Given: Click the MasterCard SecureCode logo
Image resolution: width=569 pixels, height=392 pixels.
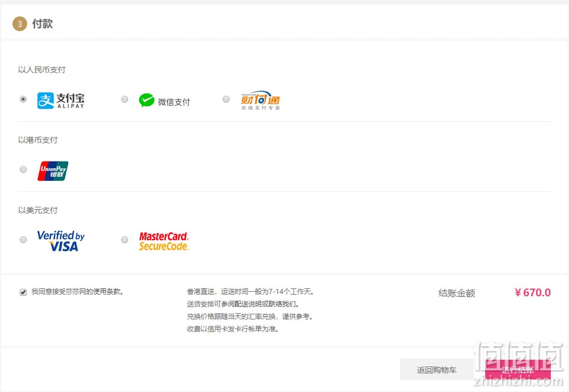Looking at the screenshot, I should [164, 241].
